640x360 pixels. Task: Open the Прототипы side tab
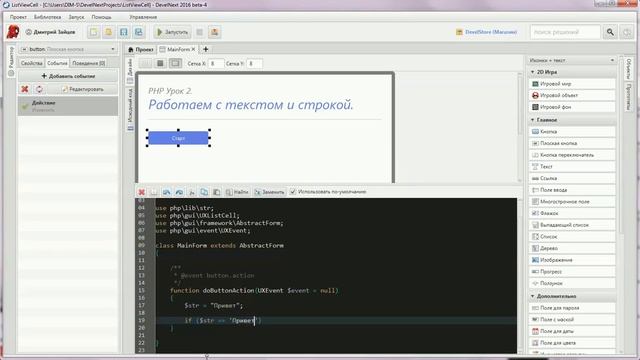pos(629,97)
